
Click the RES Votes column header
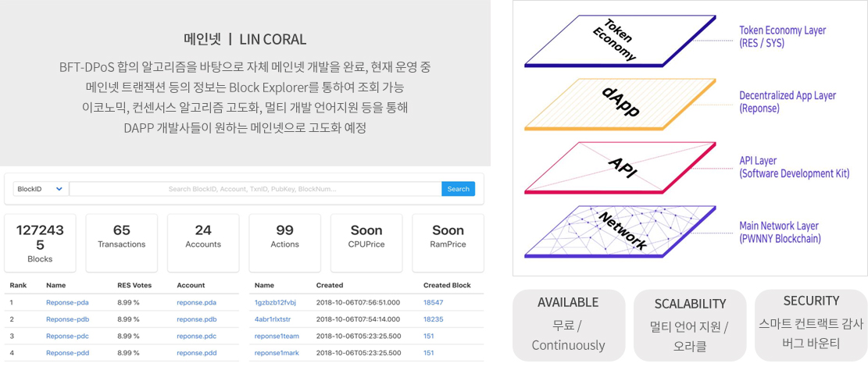[134, 285]
